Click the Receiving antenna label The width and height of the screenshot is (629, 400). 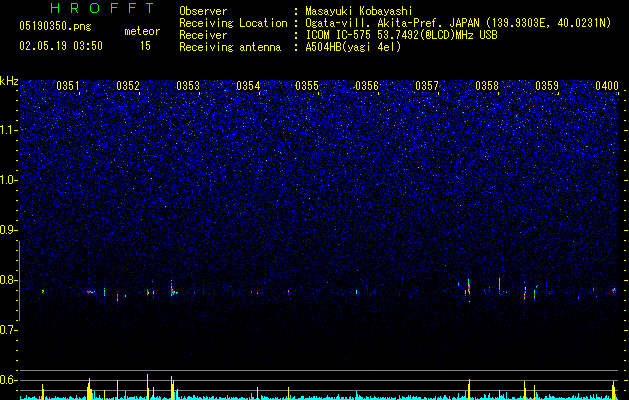click(230, 47)
